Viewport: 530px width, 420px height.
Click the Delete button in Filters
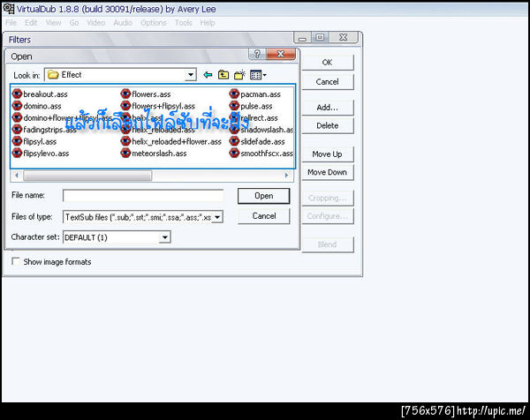[x=327, y=126]
